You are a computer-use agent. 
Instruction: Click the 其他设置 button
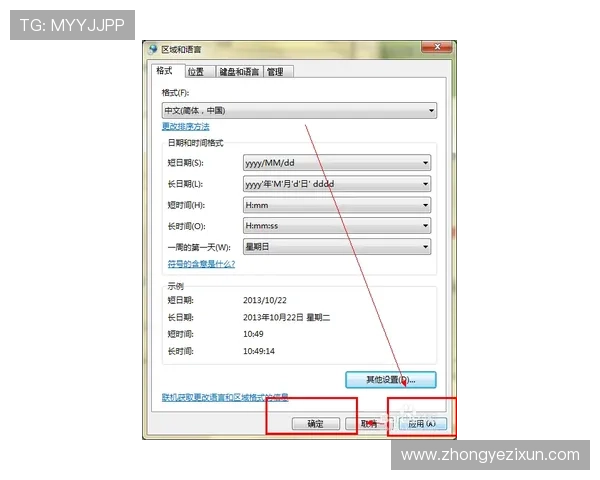(x=391, y=380)
